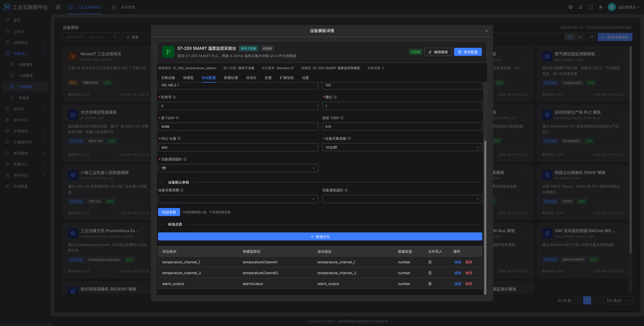Switch to the 物模型 tab

pos(188,78)
